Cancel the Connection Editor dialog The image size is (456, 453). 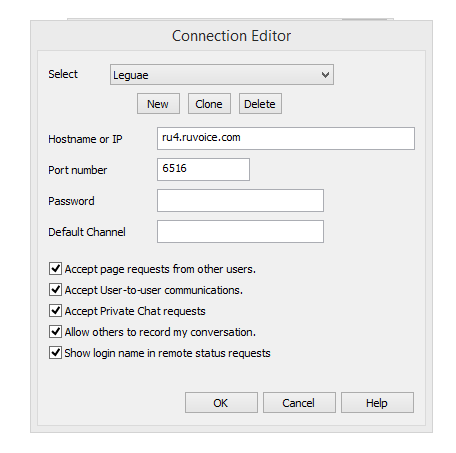[299, 403]
